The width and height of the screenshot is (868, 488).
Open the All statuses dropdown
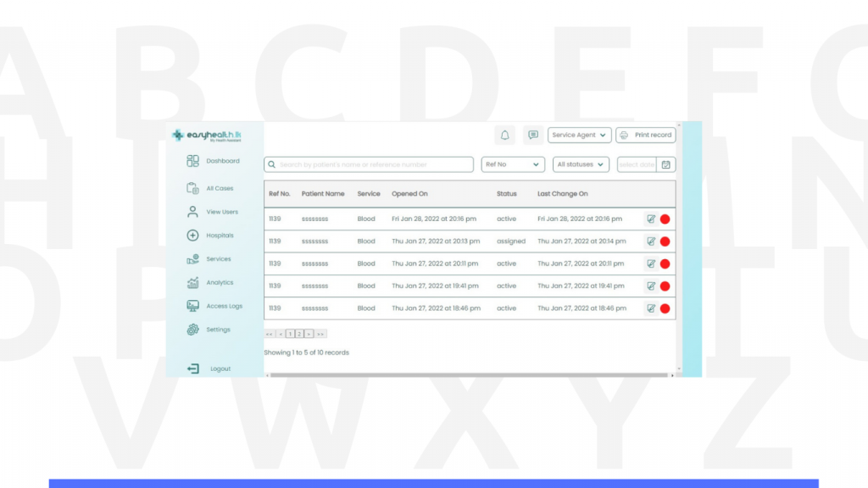(x=581, y=164)
